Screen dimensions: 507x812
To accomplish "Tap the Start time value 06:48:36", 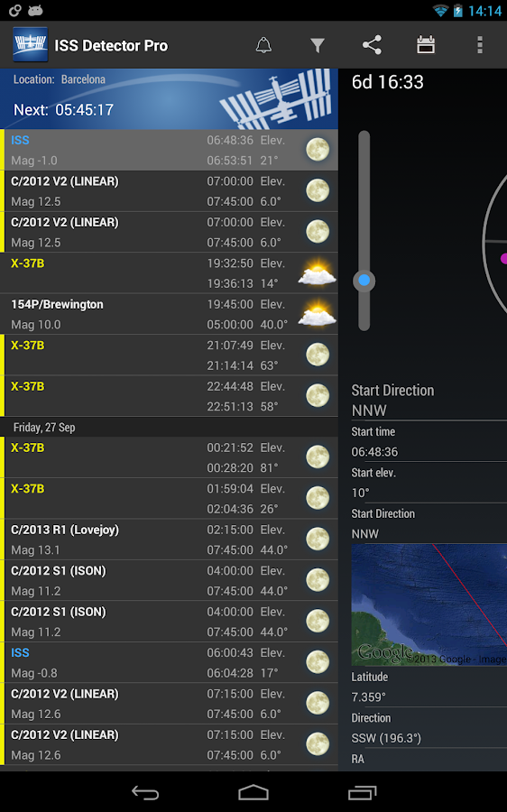I will (x=374, y=452).
